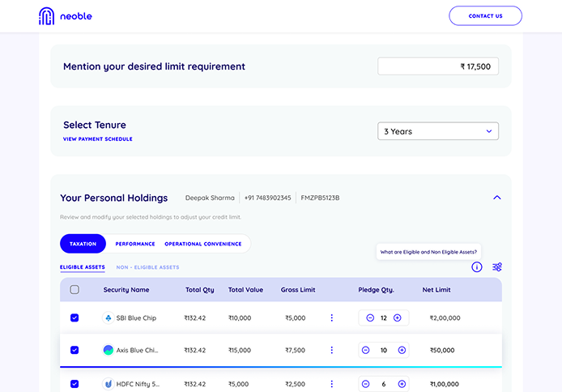Switch to the Performance tab
The width and height of the screenshot is (562, 392).
pyautogui.click(x=135, y=244)
